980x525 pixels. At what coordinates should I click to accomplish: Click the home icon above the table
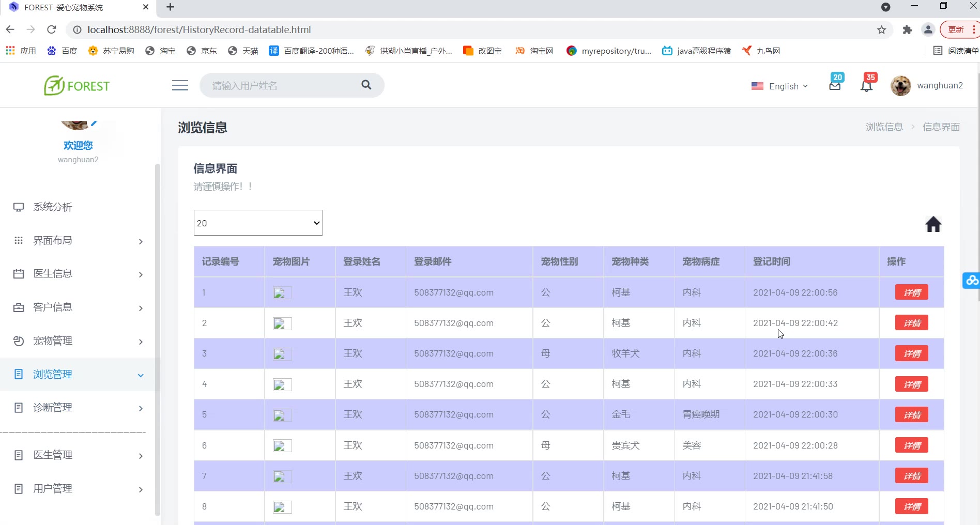click(933, 224)
